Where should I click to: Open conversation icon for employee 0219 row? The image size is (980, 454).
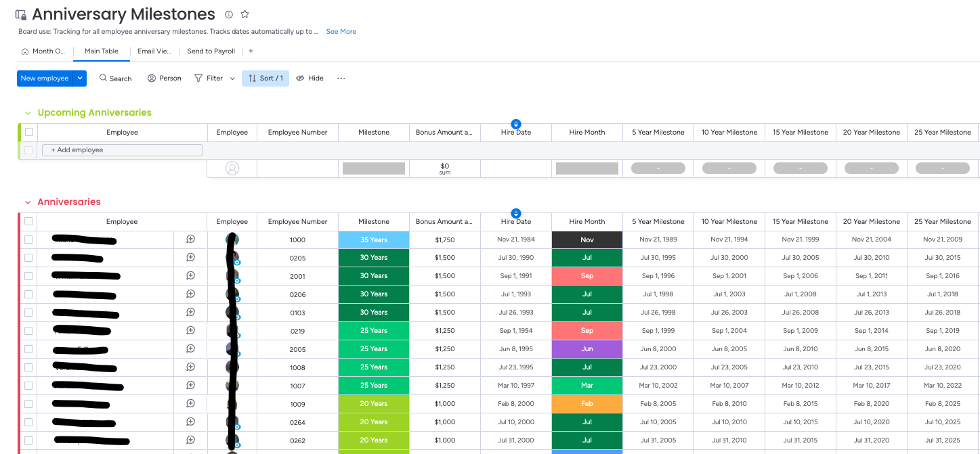click(x=190, y=330)
